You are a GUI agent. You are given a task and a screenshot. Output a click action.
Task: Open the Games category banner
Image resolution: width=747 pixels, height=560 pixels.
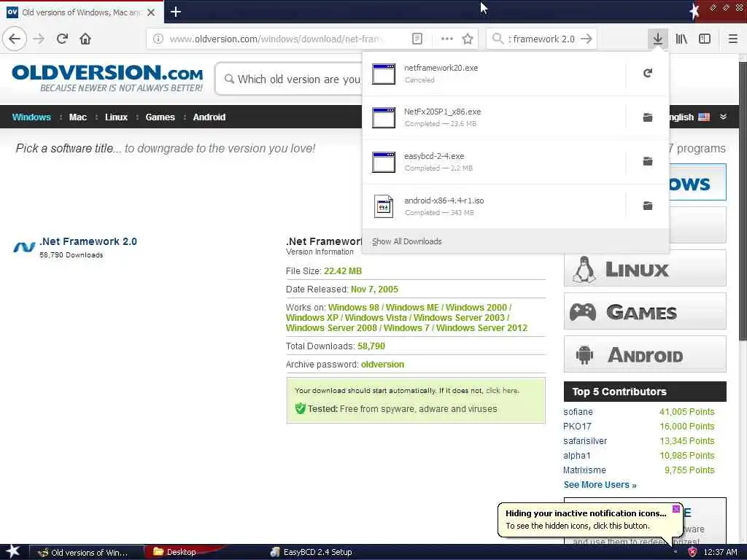(x=645, y=312)
